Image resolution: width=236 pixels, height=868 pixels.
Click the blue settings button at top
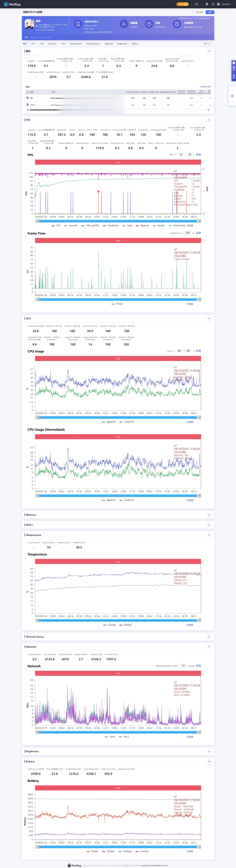pos(210,12)
